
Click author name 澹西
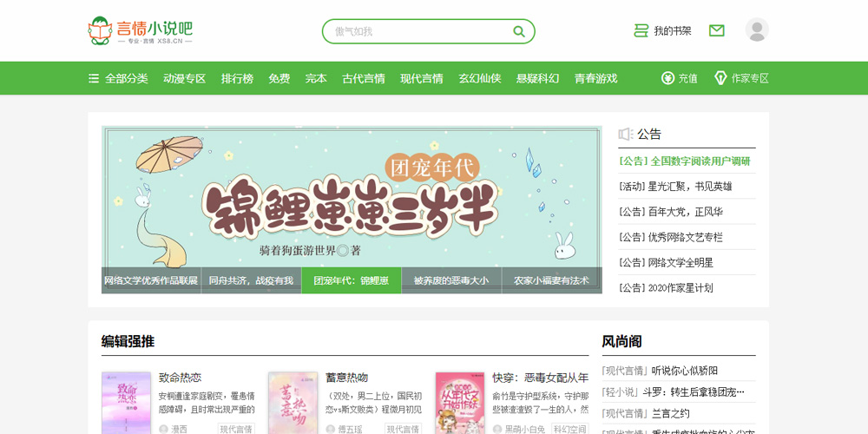pyautogui.click(x=180, y=429)
